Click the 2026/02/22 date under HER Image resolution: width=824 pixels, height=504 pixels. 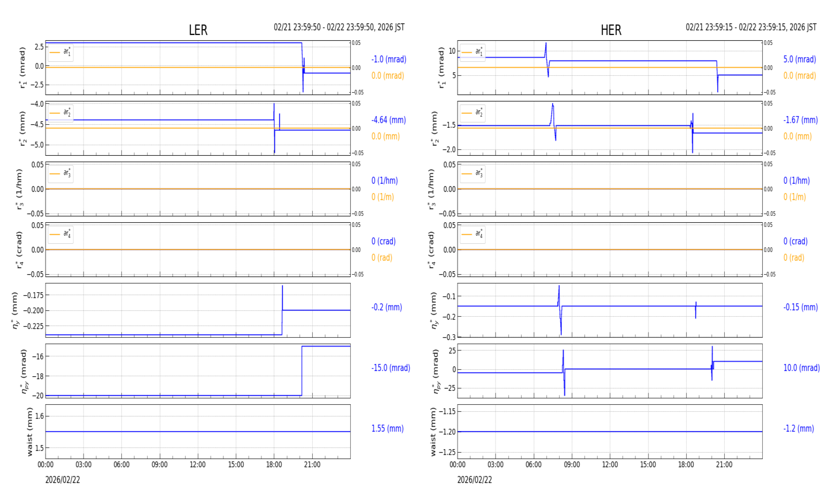pyautogui.click(x=474, y=480)
